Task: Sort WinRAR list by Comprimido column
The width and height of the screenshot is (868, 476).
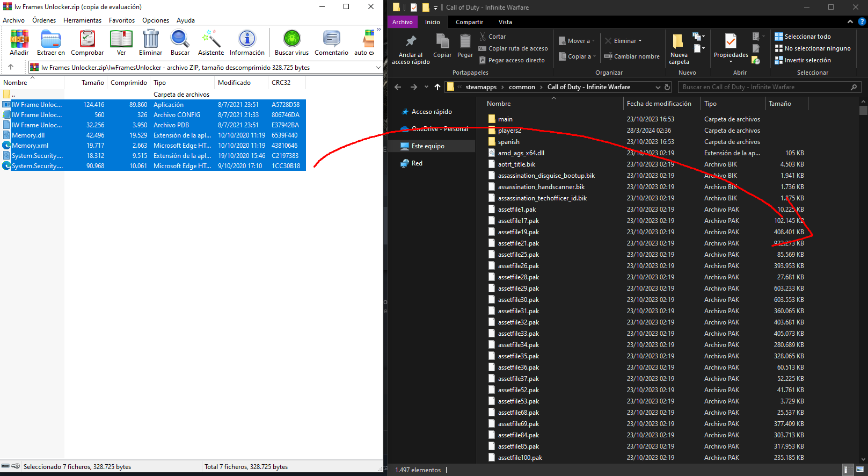Action: click(x=129, y=83)
